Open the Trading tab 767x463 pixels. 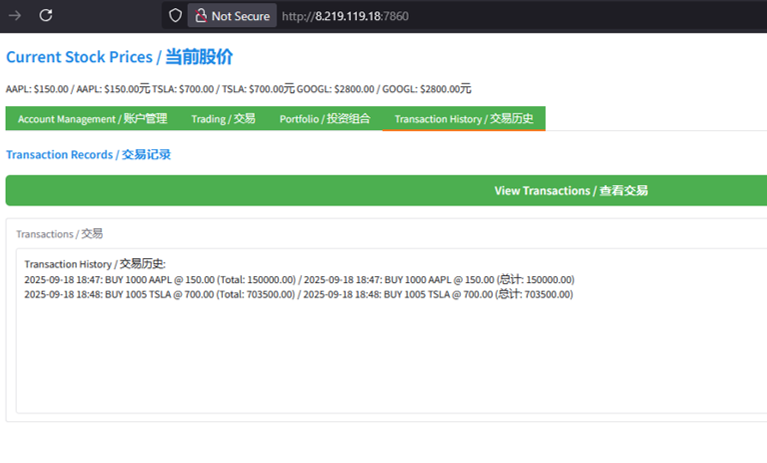[223, 119]
